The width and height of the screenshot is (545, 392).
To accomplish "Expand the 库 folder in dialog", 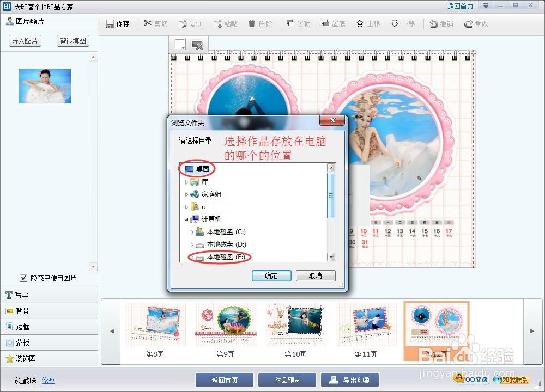I will (x=186, y=182).
